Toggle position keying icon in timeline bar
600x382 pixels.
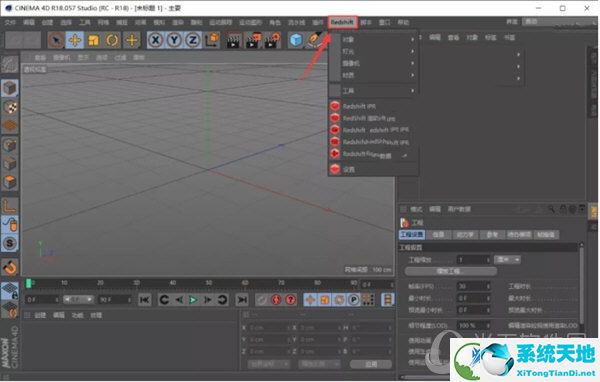tap(310, 300)
